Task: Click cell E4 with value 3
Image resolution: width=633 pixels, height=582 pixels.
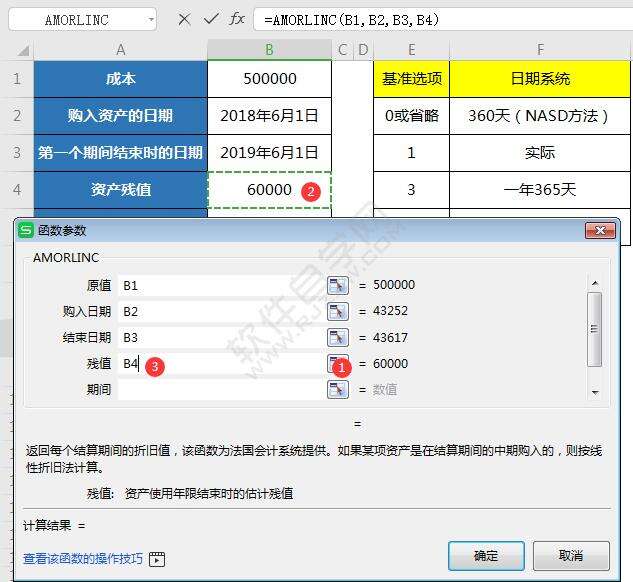Action: tap(411, 189)
